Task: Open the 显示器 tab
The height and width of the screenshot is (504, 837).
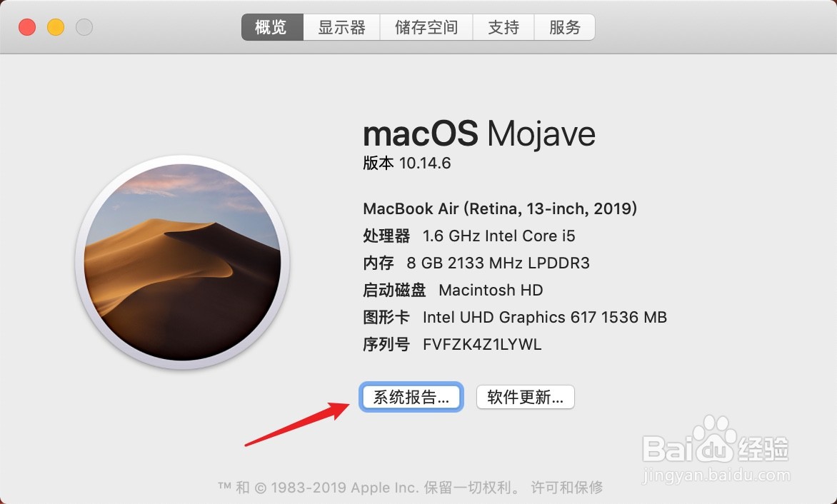Action: [x=341, y=27]
